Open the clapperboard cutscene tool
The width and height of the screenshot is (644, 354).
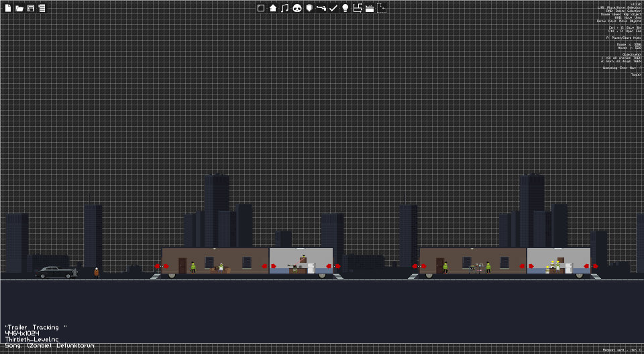coord(370,8)
